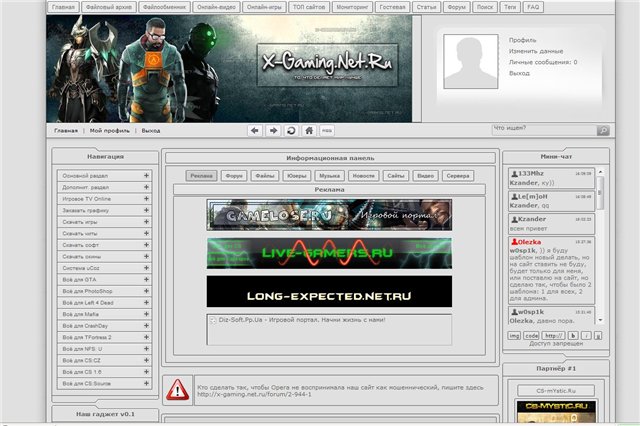Insert link with the http:// button

click(x=553, y=335)
